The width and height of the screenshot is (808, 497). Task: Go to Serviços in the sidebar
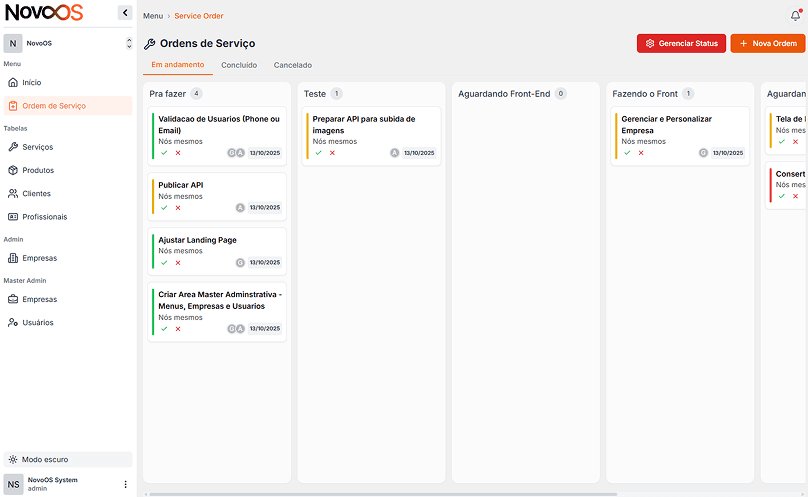(x=38, y=147)
